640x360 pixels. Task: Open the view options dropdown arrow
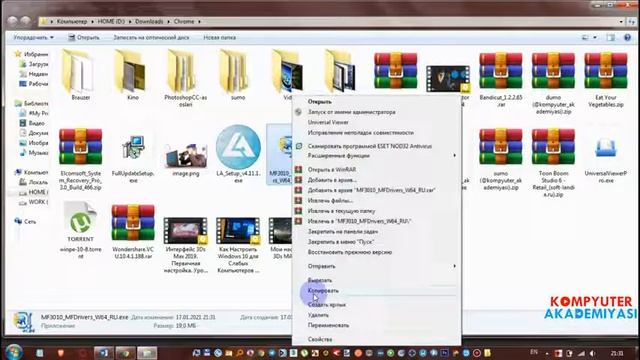(x=595, y=38)
